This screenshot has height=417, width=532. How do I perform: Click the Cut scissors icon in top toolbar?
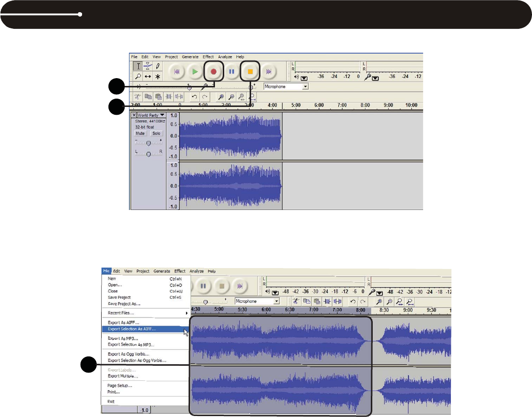point(138,97)
